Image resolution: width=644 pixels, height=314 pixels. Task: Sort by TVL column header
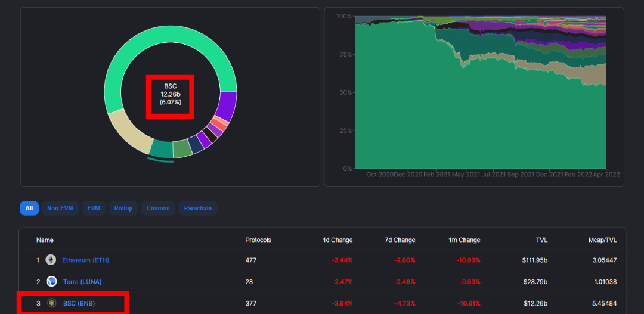(x=541, y=240)
